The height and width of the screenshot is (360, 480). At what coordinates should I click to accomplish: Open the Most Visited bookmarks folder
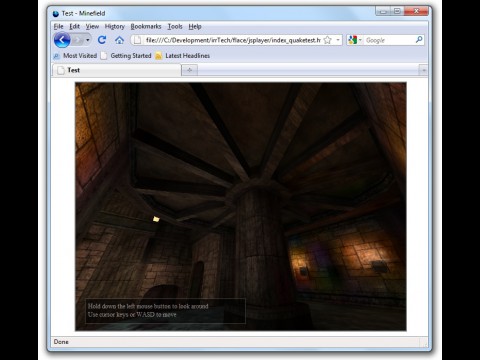click(75, 56)
